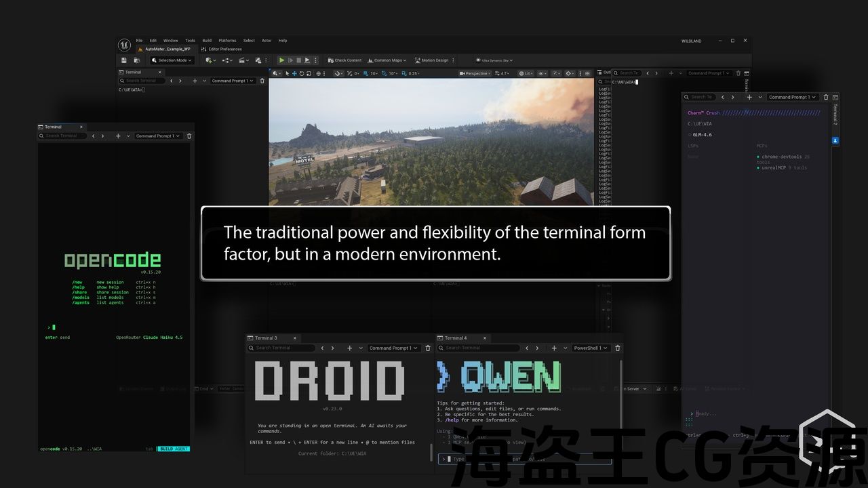Screen dimensions: 868x488
Task: Open the Selection Mode dropdown
Action: [x=172, y=60]
